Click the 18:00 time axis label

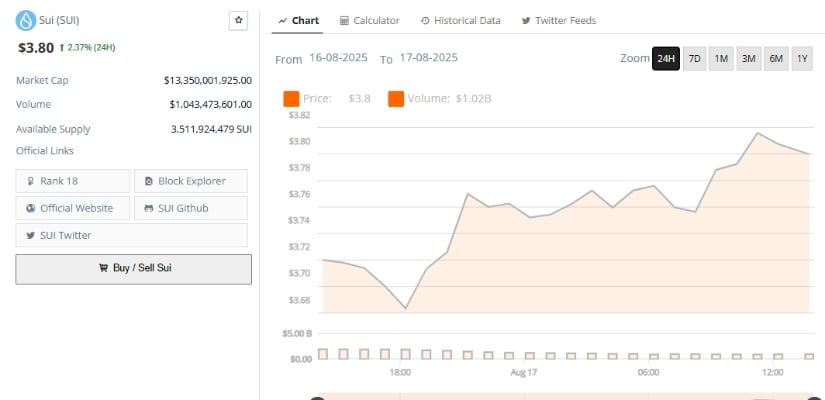400,373
